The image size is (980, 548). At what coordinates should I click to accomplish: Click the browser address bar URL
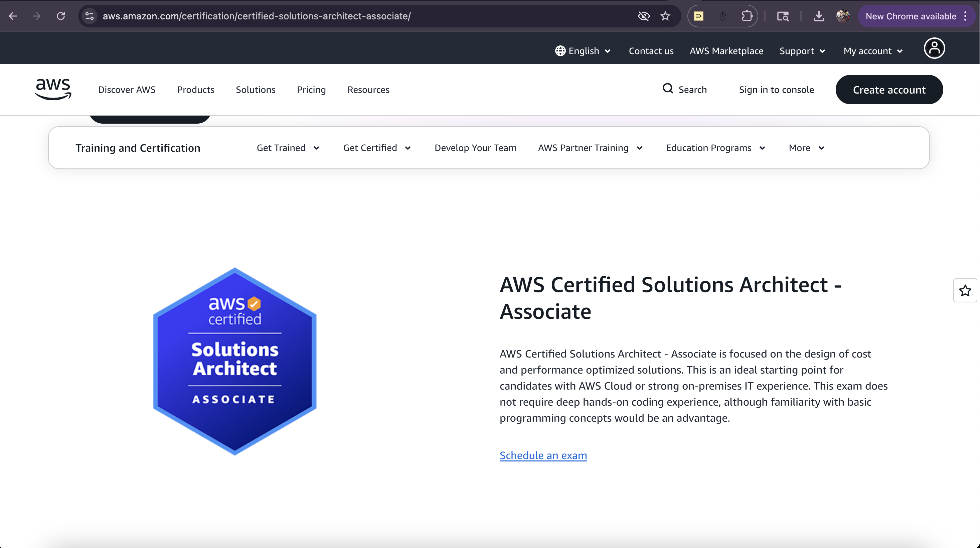[x=257, y=16]
